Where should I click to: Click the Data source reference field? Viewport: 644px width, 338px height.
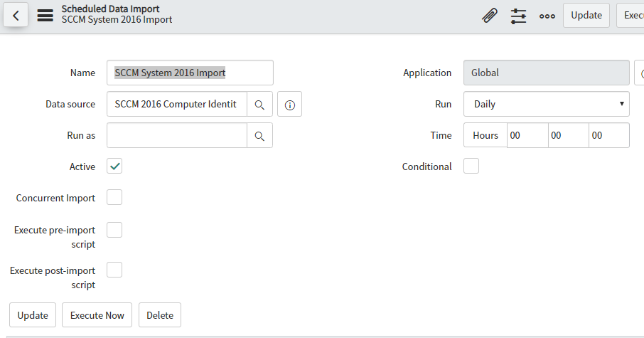point(176,104)
